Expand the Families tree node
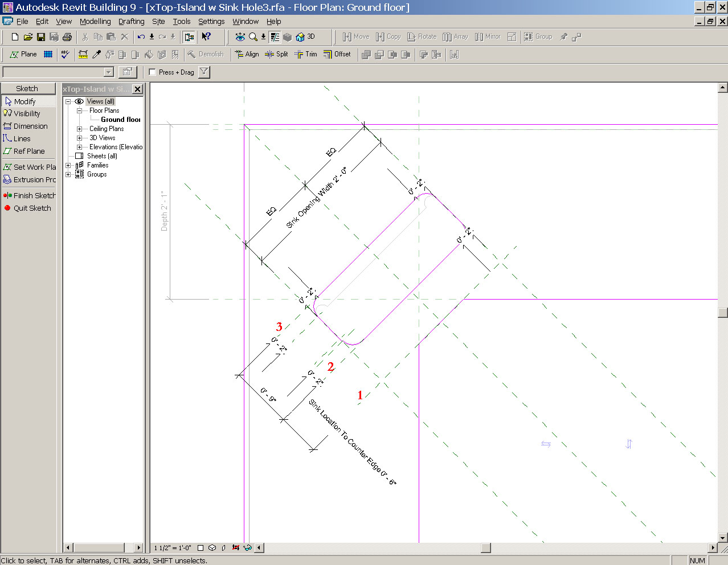The width and height of the screenshot is (728, 565). coord(68,165)
